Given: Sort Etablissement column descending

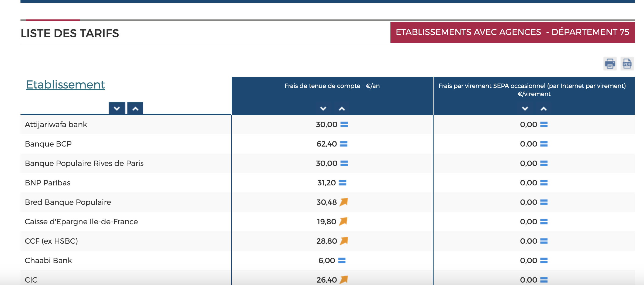Looking at the screenshot, I should [x=117, y=108].
